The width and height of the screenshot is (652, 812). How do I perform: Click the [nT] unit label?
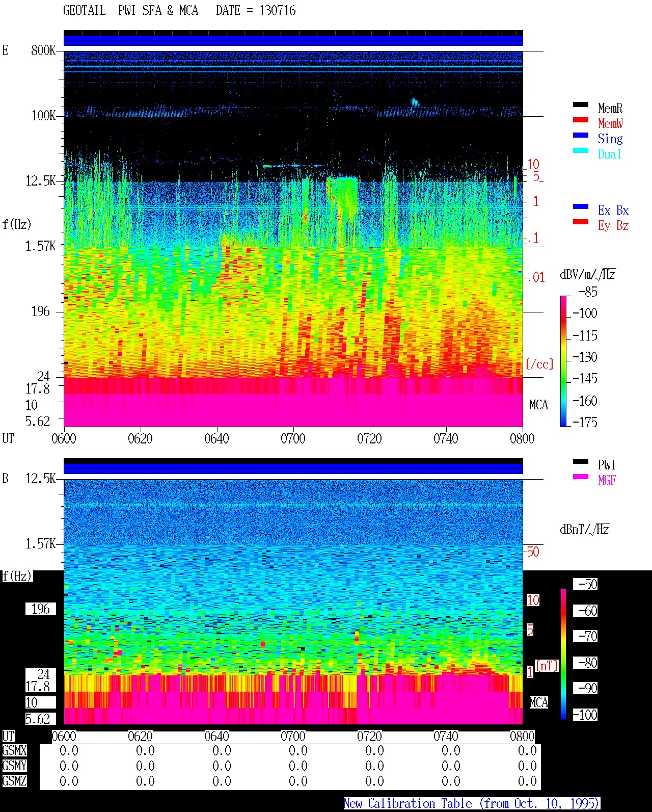pyautogui.click(x=547, y=666)
